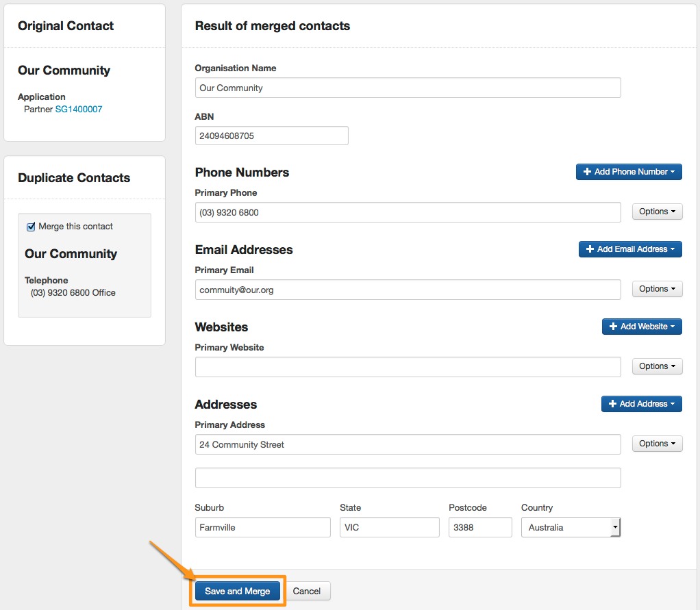Uncheck the Merge this contact checkbox
This screenshot has height=610, width=700.
coord(31,227)
